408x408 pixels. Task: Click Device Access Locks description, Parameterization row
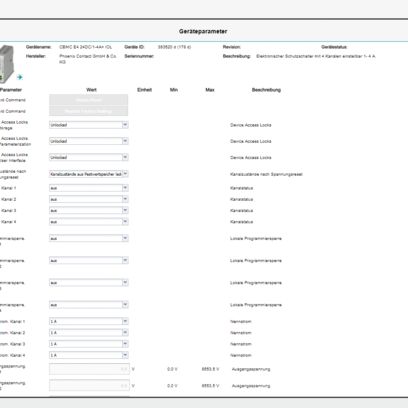tap(251, 141)
